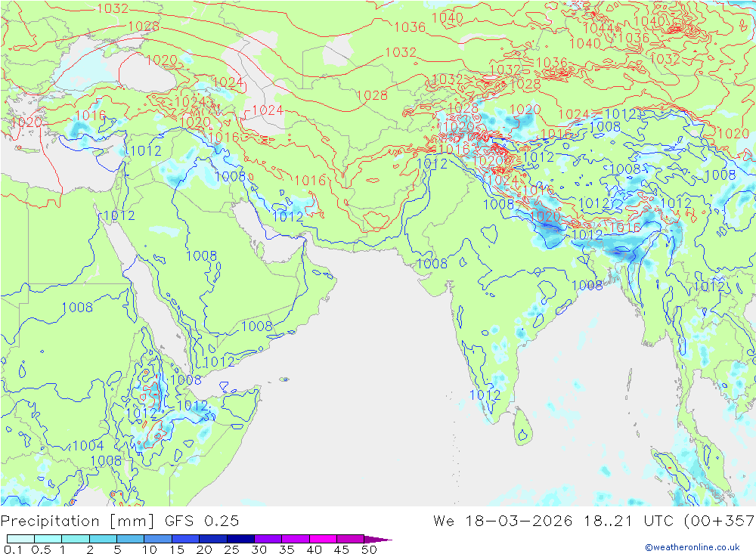Pick the 45–50 mm legend color swatch
The image size is (756, 554).
(x=351, y=539)
